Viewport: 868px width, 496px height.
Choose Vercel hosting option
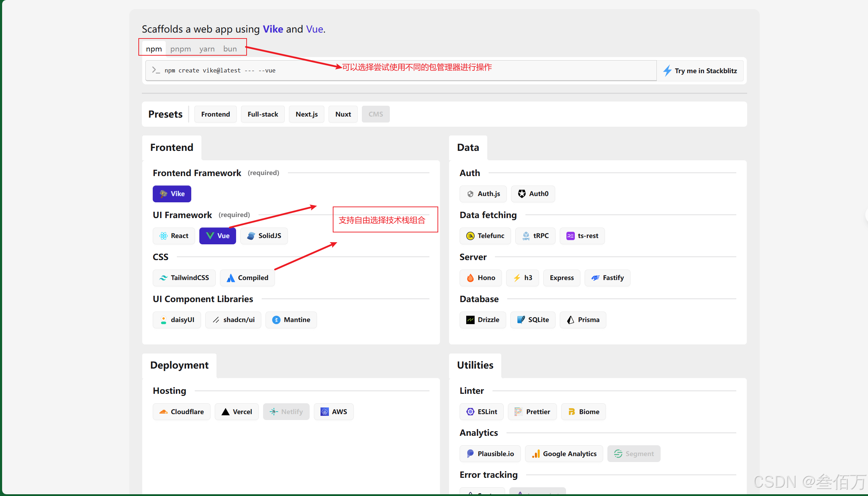click(x=236, y=412)
